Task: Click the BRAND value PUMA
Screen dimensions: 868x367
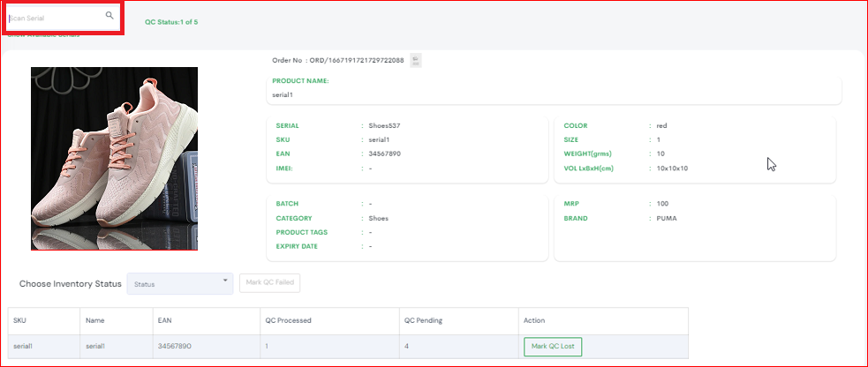Action: point(667,218)
